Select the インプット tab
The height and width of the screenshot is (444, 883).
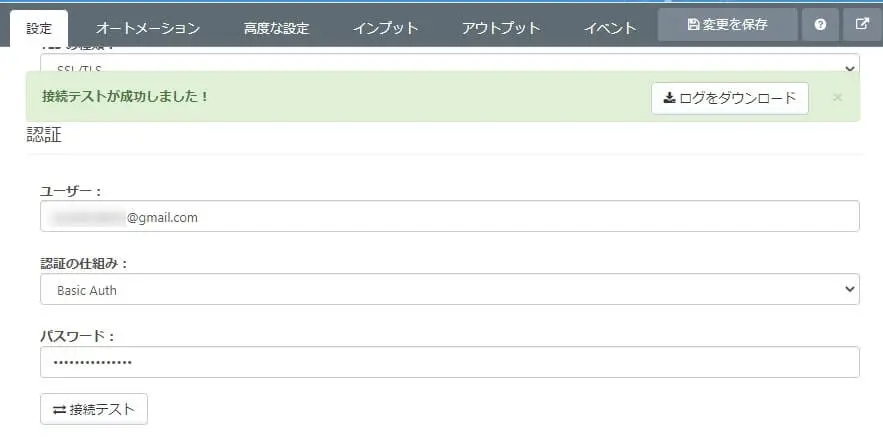[x=385, y=28]
